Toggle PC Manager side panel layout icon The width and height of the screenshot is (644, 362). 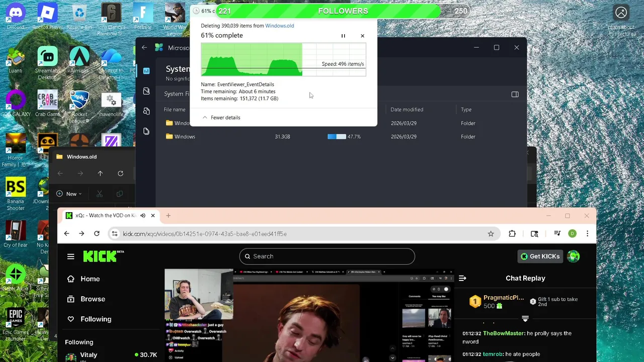click(515, 94)
